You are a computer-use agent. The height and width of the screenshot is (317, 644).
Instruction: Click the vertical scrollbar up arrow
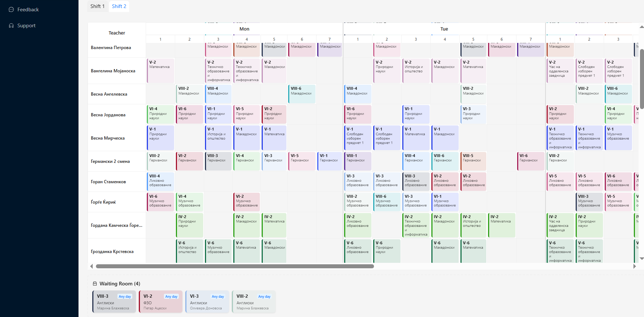click(x=642, y=27)
